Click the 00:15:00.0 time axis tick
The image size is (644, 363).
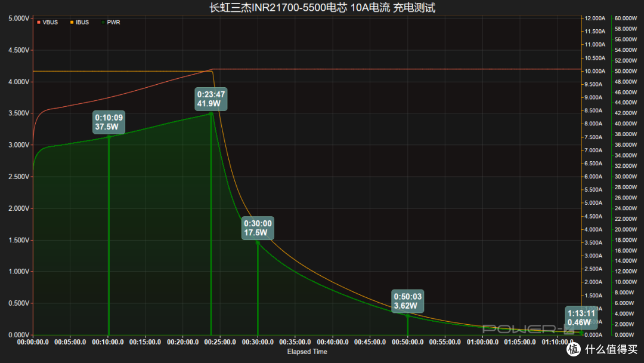145,342
